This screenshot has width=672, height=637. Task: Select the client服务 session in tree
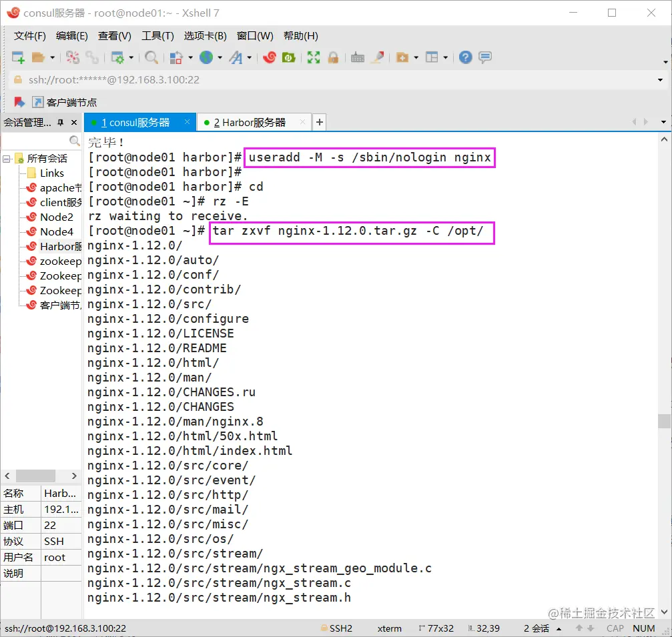tap(53, 202)
